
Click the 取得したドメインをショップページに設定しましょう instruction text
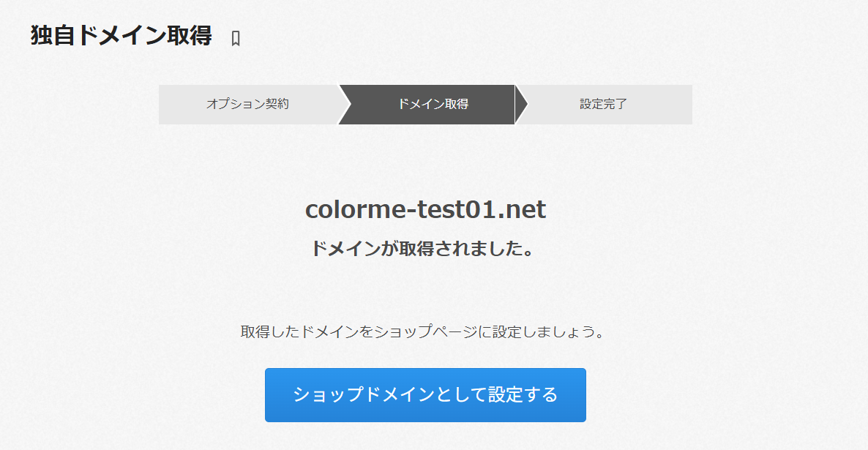(x=422, y=332)
